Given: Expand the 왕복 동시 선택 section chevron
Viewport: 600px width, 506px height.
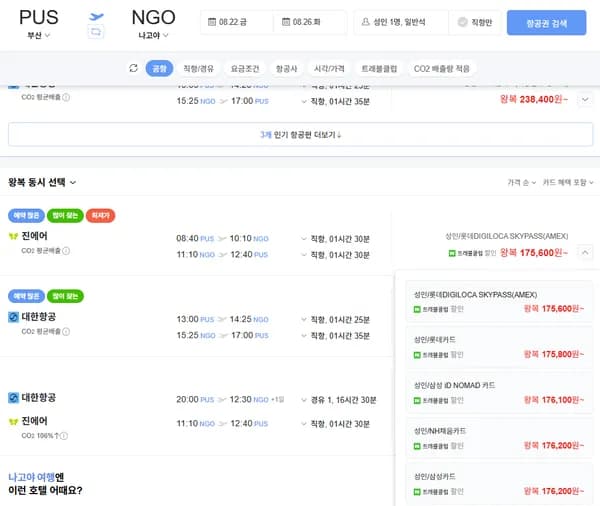Looking at the screenshot, I should (73, 182).
